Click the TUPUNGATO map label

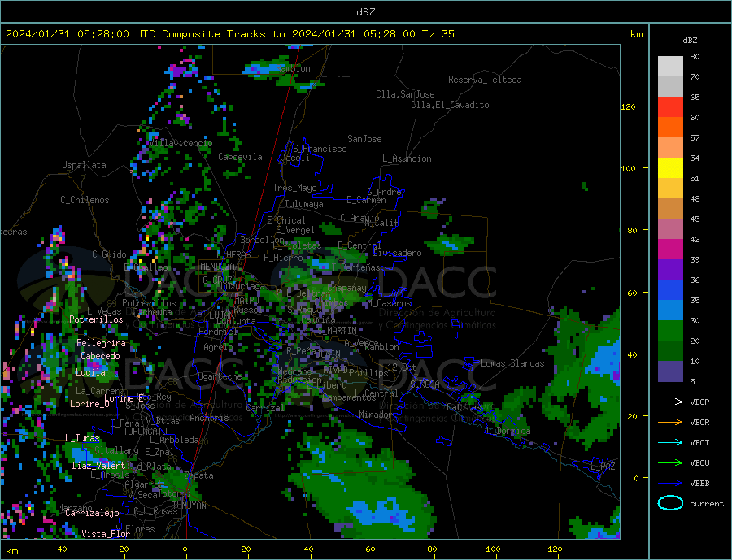pos(146,432)
